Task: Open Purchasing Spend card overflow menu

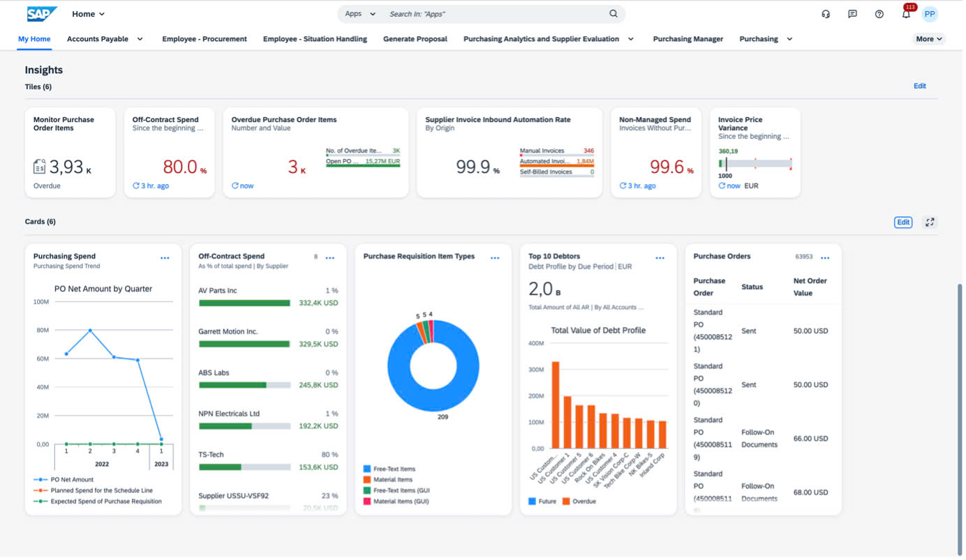Action: point(165,257)
